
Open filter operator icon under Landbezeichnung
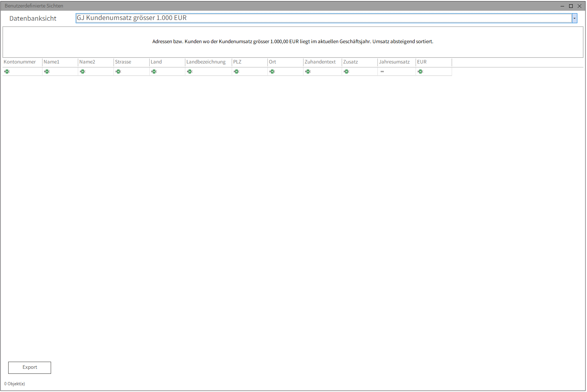[x=190, y=72]
